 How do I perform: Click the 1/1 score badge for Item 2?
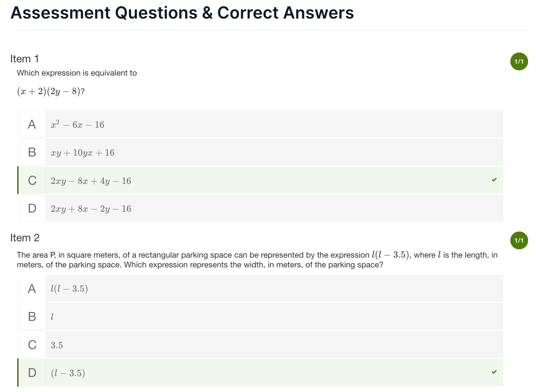519,240
